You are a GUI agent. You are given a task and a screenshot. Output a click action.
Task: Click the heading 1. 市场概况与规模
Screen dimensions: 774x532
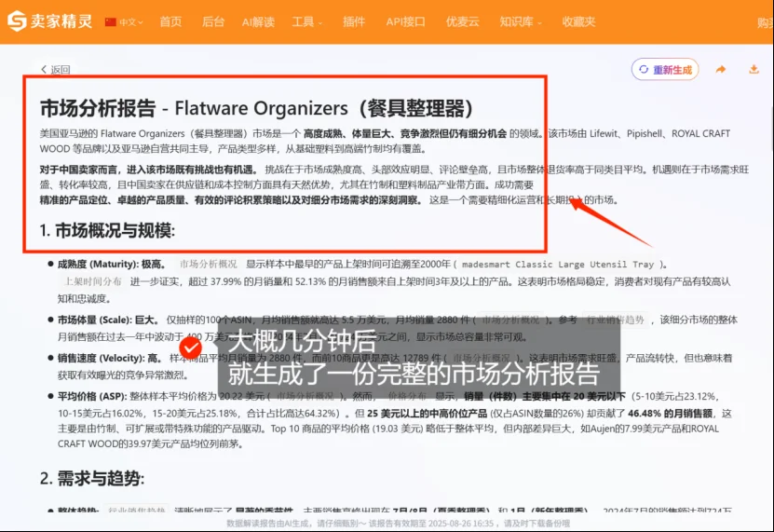point(107,230)
